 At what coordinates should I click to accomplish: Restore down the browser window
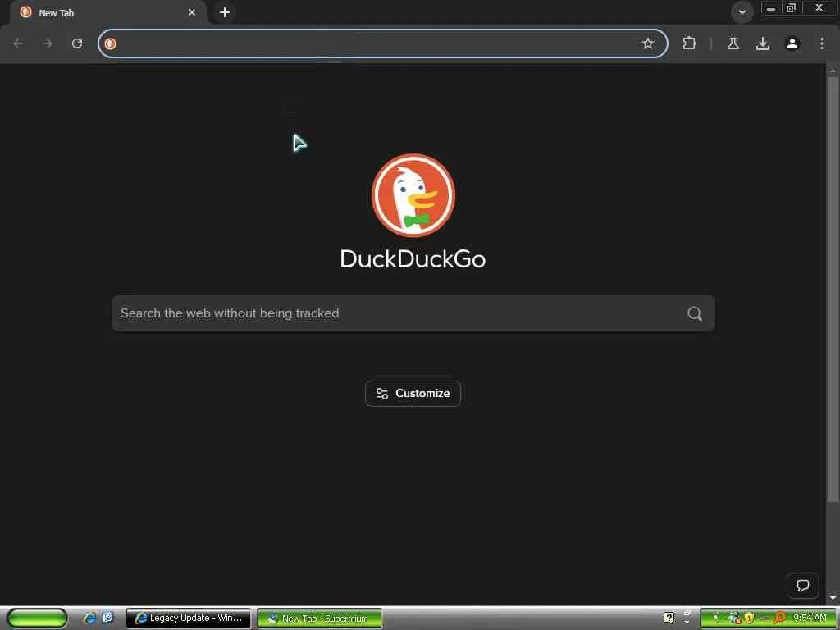click(791, 8)
